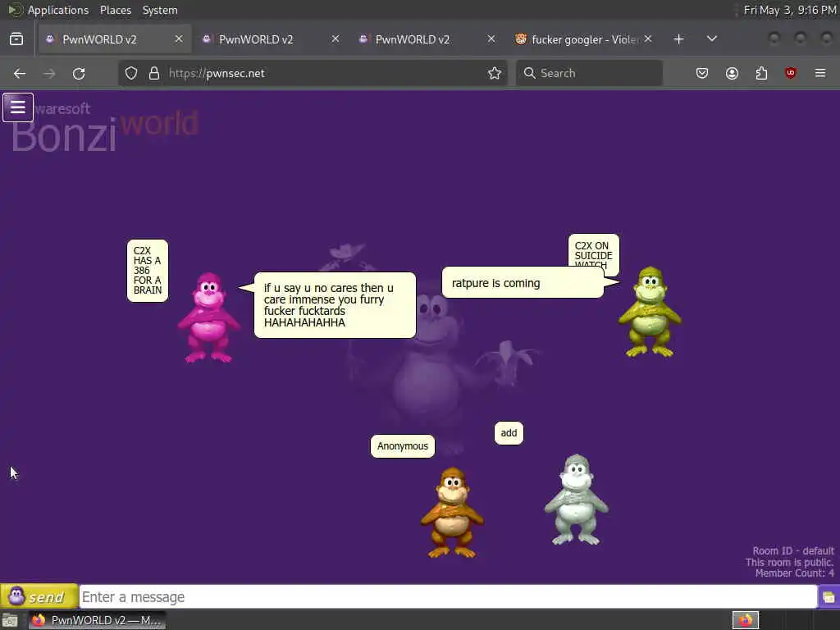Image resolution: width=840 pixels, height=630 pixels.
Task: Open the Places menu
Action: click(116, 10)
